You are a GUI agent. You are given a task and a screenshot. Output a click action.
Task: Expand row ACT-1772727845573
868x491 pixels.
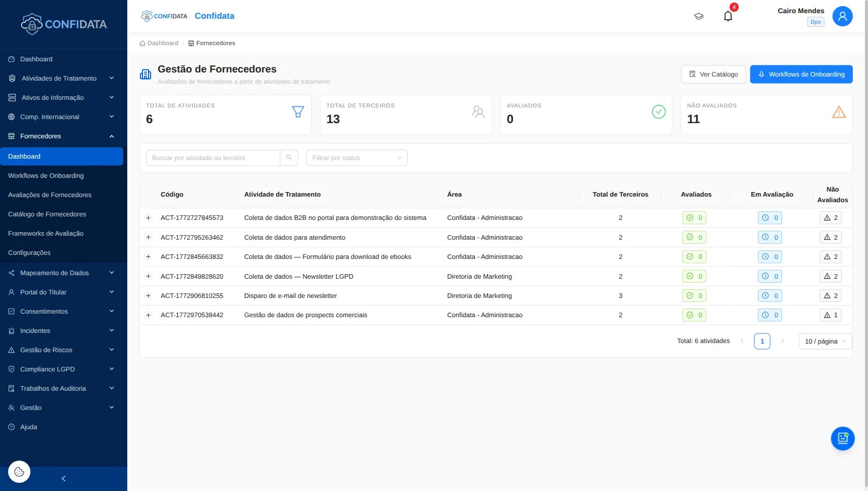(149, 218)
